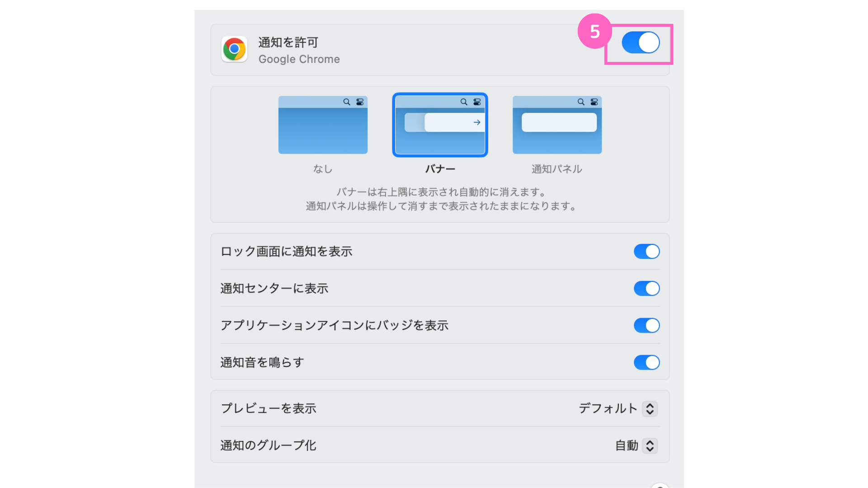Click the stepper arrows next to デフォルト
Screen dimensions: 868x488
pos(650,409)
